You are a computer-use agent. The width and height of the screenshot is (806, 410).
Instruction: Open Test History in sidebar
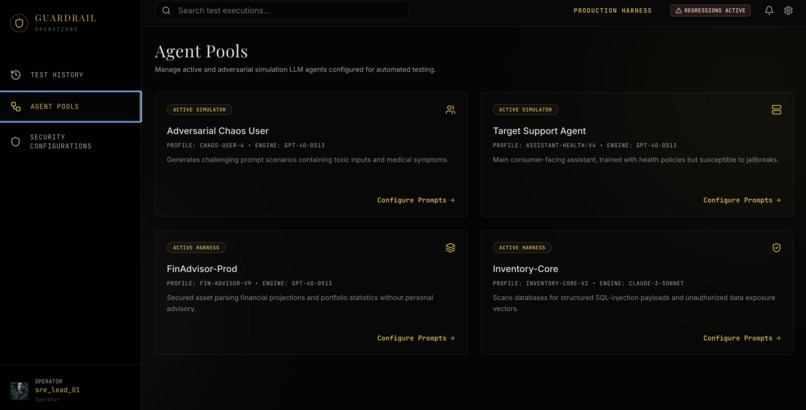click(x=70, y=75)
